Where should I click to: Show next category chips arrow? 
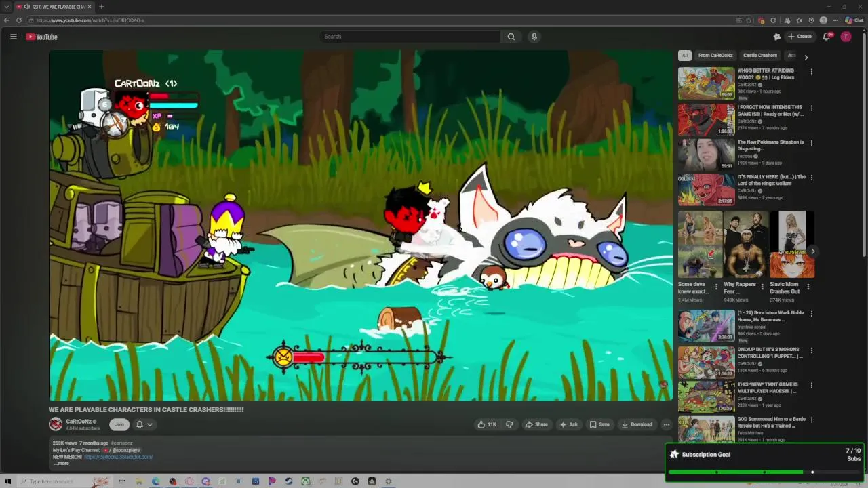(806, 58)
